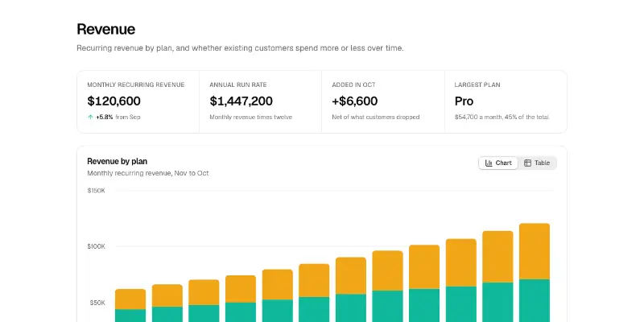
Task: Click 'Monthly recurring revenue, Nov to Oct' caption
Action: [148, 173]
